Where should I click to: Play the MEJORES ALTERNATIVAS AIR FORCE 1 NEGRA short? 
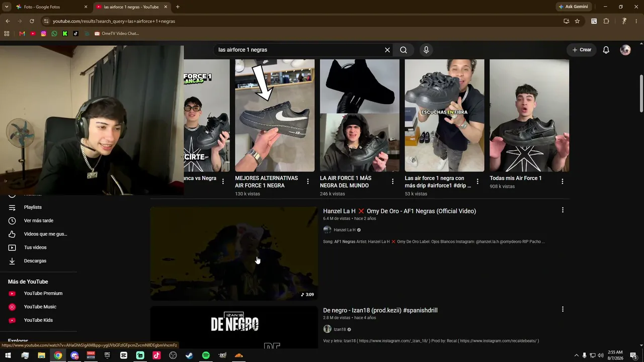pos(275,116)
